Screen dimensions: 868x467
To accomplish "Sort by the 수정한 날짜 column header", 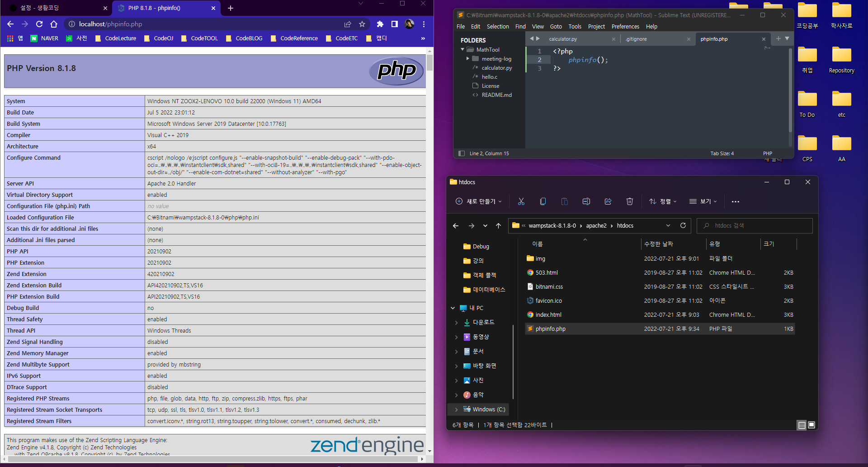I will pyautogui.click(x=673, y=244).
